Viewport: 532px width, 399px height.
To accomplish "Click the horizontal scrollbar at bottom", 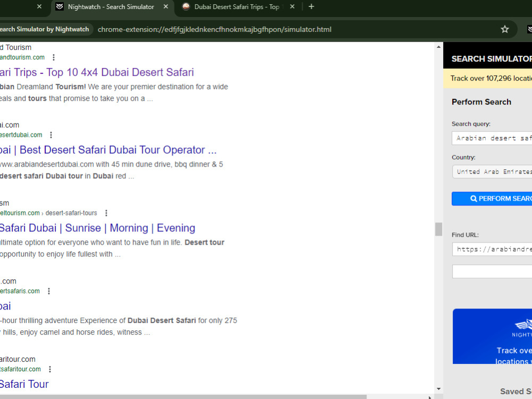I will click(x=183, y=397).
